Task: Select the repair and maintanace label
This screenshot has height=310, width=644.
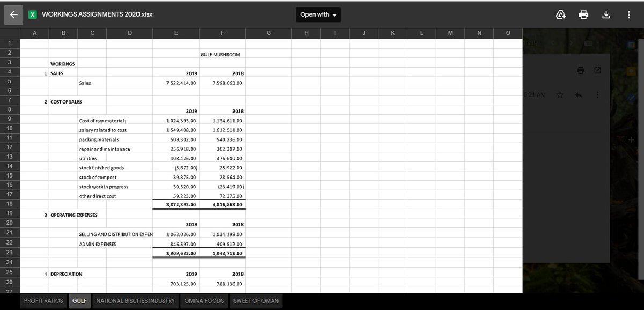Action: (104, 149)
